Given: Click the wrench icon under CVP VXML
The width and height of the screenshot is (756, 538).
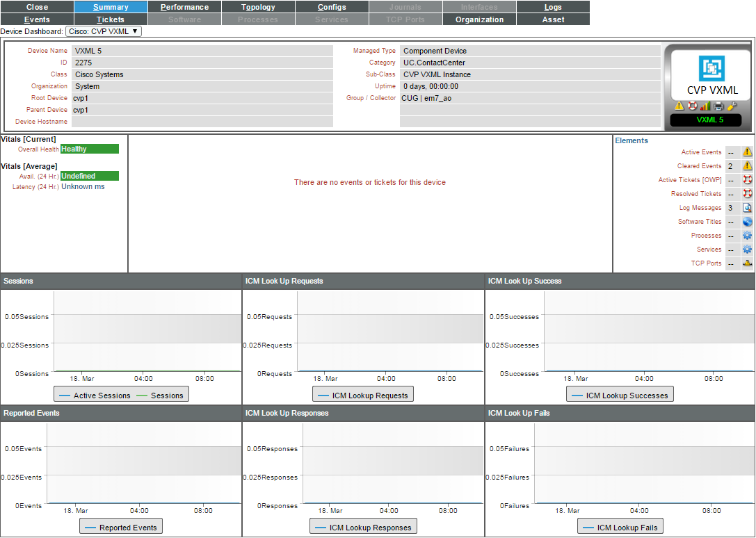Looking at the screenshot, I should click(x=732, y=106).
